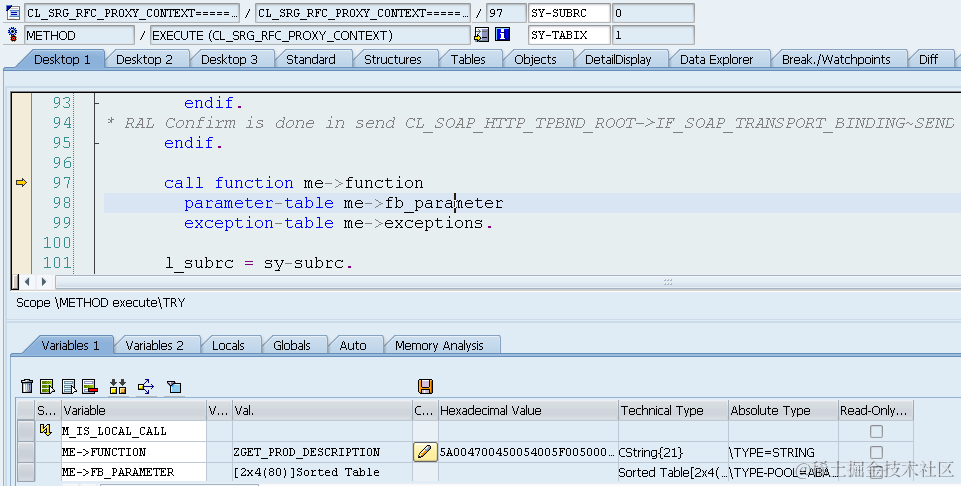The image size is (961, 486).
Task: Select the Variables 2 tab
Action: [x=154, y=346]
